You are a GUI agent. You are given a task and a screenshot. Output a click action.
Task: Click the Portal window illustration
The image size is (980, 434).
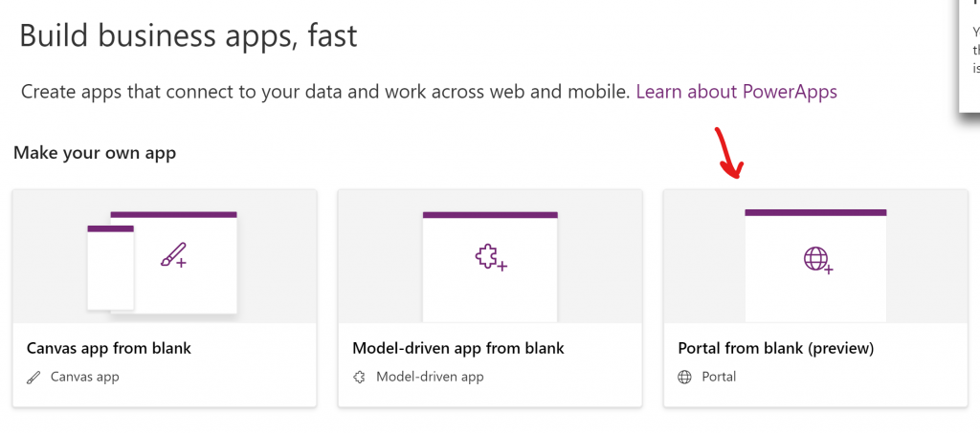click(815, 266)
